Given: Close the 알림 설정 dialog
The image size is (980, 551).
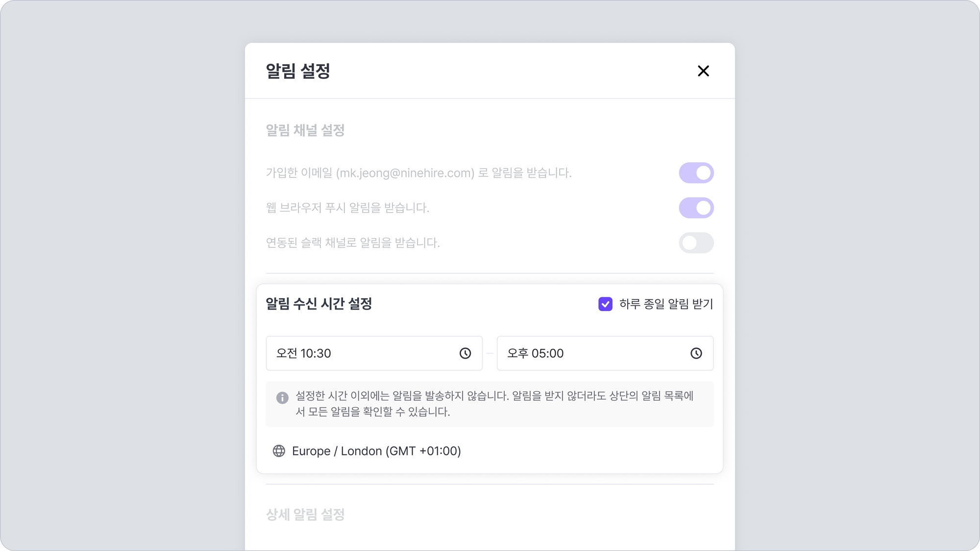Looking at the screenshot, I should [x=703, y=71].
